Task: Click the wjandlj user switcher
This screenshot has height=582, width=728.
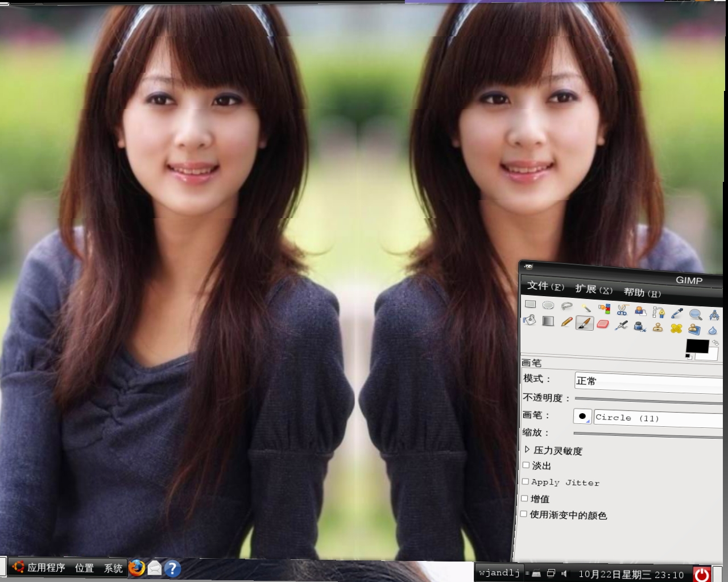Action: tap(499, 572)
